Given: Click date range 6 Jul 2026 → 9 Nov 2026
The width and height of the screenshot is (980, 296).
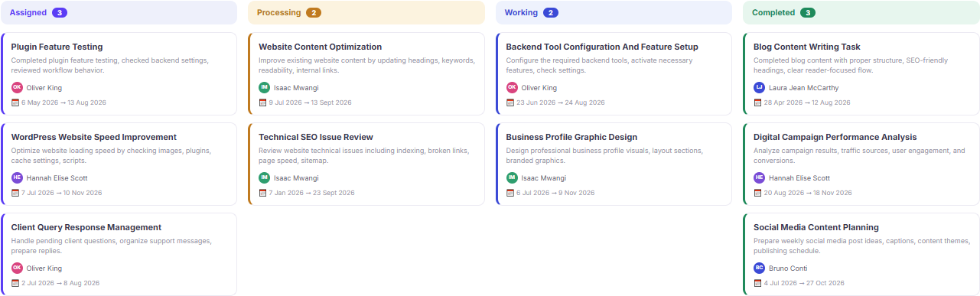Looking at the screenshot, I should [555, 193].
